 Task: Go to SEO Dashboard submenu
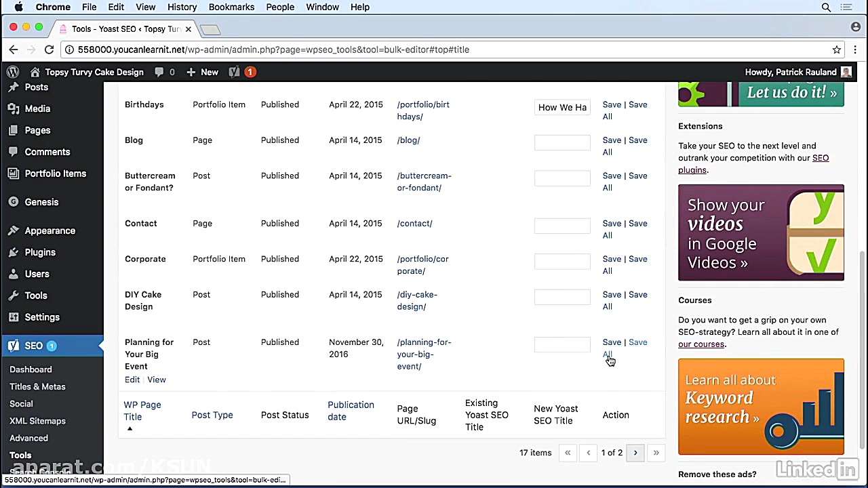tap(31, 369)
